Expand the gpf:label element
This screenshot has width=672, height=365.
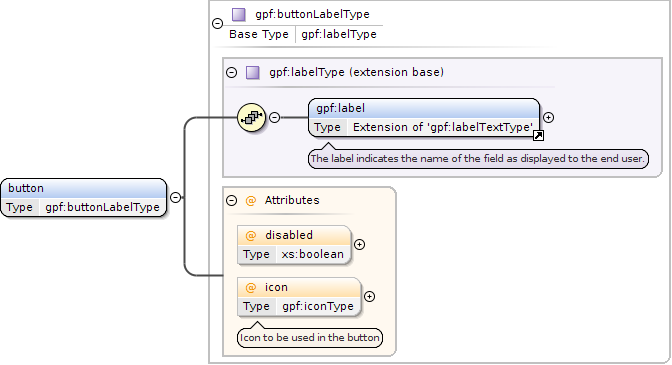click(x=548, y=117)
